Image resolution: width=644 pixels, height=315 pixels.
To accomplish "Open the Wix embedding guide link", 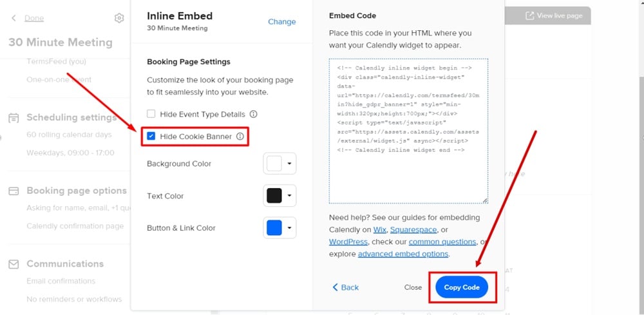I will click(x=379, y=229).
